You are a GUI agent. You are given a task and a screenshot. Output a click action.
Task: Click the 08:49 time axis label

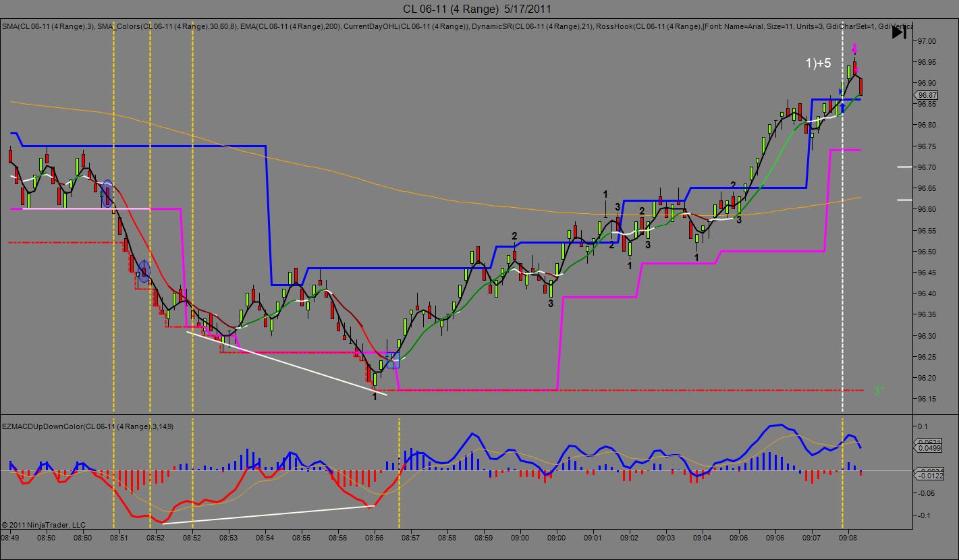click(x=10, y=538)
